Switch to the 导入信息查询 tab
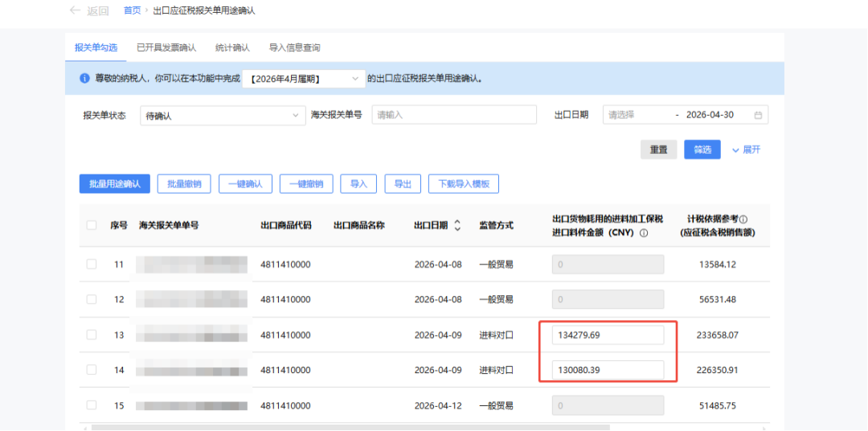The image size is (868, 431). (x=294, y=47)
